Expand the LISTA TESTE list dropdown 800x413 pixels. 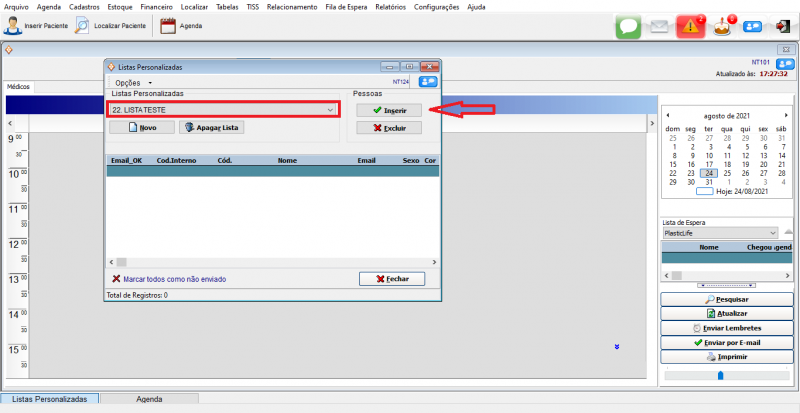331,109
